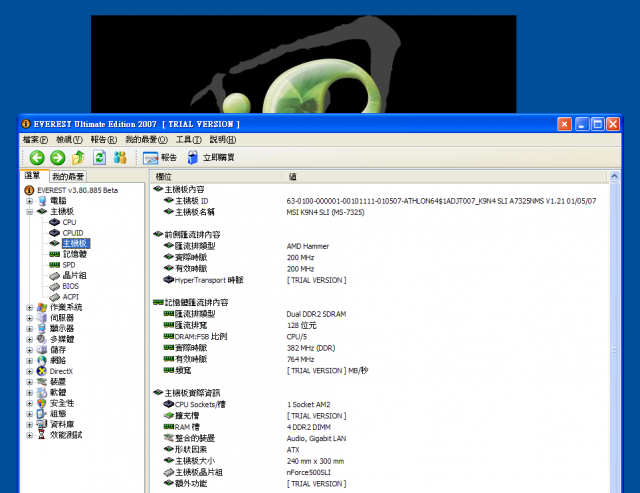Go back with the green left arrow
The image size is (640, 493).
(37, 158)
